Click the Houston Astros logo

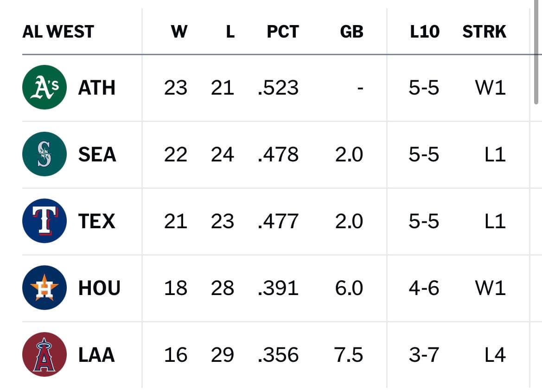[44, 288]
